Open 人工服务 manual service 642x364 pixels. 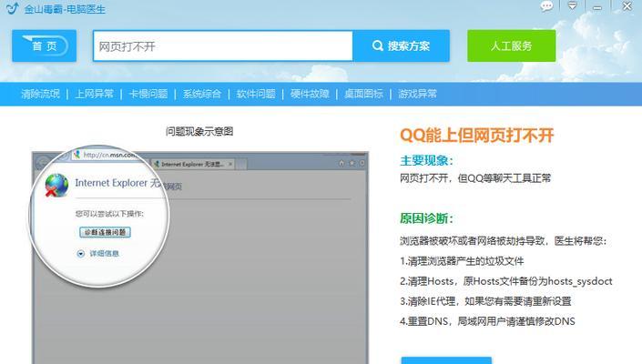click(512, 45)
